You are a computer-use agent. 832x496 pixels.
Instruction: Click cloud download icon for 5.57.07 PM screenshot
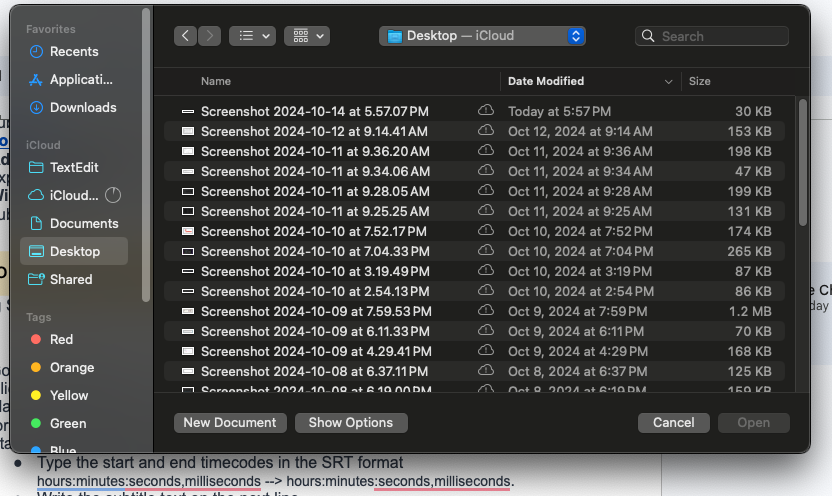point(486,110)
